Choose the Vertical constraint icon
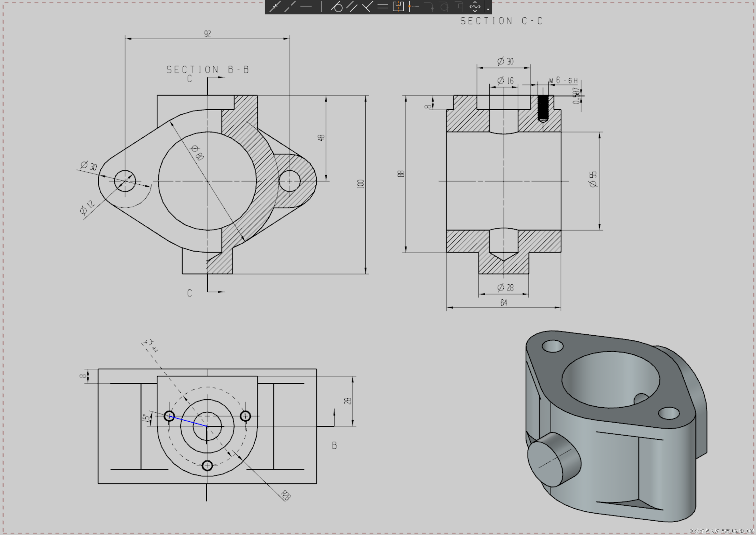This screenshot has height=535, width=756. pos(321,7)
